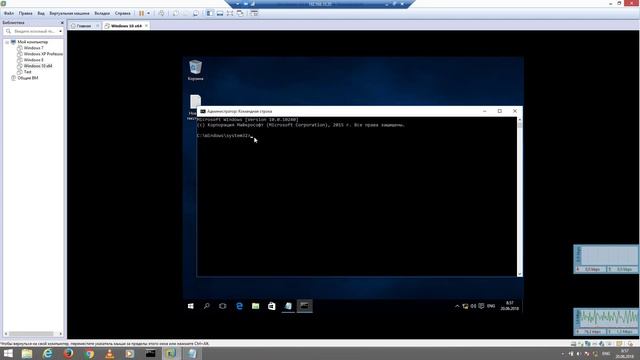Screen dimensions: 640x360
Task: Select Windows 8 in library tree
Action: tap(33, 60)
